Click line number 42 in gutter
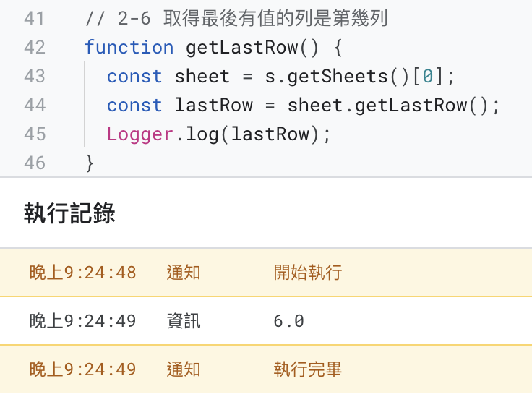Image resolution: width=532 pixels, height=402 pixels. 34,47
